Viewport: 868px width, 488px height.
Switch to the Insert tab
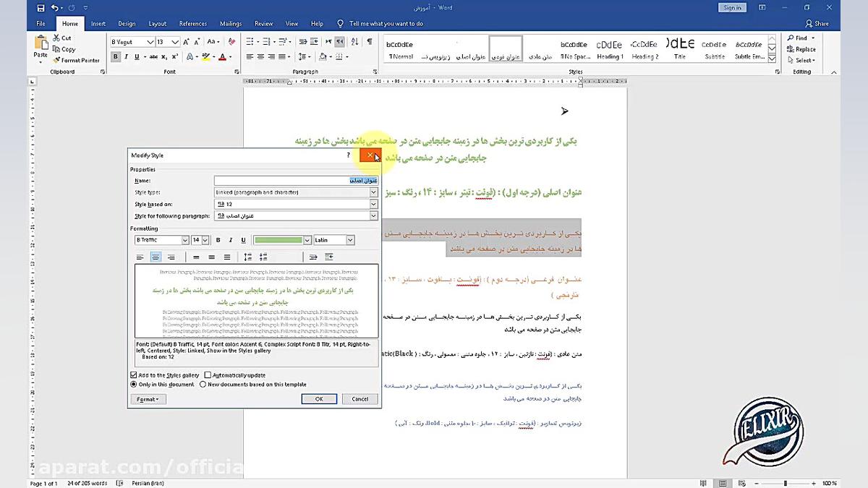[x=98, y=23]
